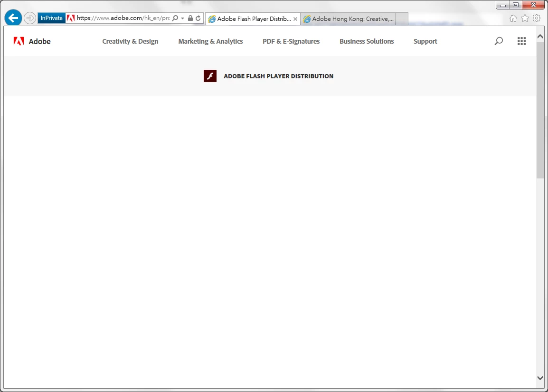Open Business Solutions menu
Screen dimensions: 548x392
coord(367,41)
